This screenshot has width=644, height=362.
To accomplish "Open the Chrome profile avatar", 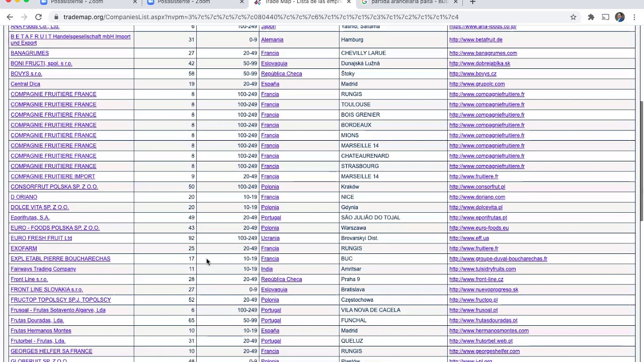I will (x=620, y=17).
